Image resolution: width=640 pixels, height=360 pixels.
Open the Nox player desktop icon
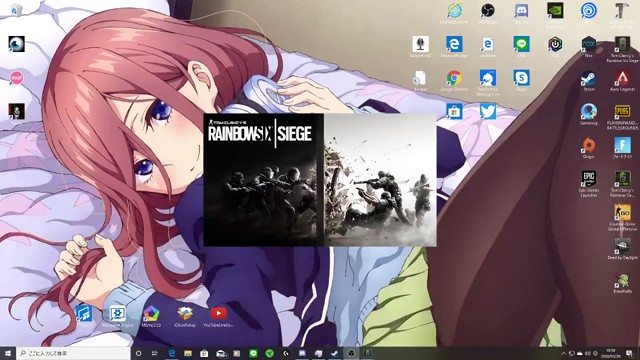click(589, 44)
